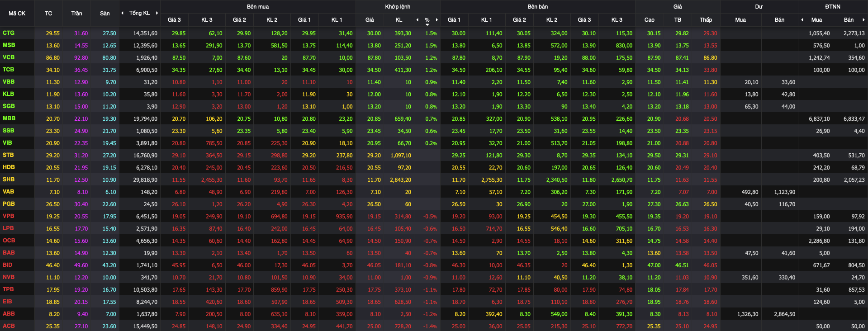Open the SGB stock symbol

click(9, 106)
